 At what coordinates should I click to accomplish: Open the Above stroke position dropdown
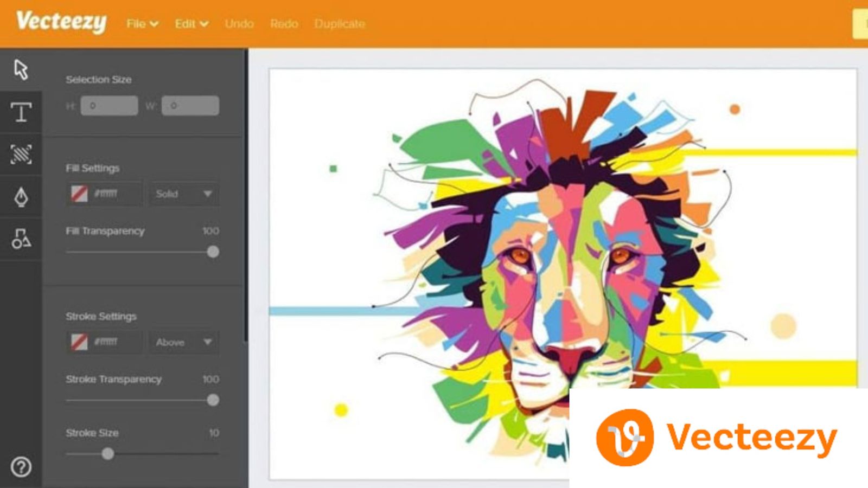point(183,342)
